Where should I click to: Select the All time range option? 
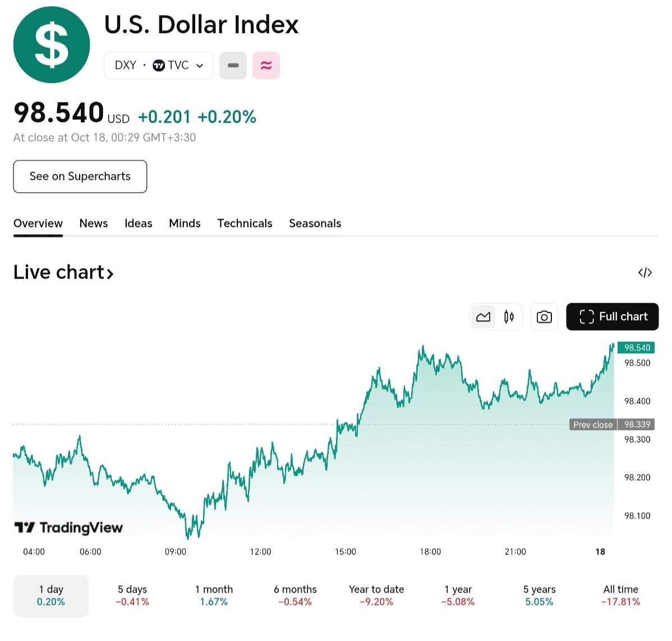(x=620, y=596)
